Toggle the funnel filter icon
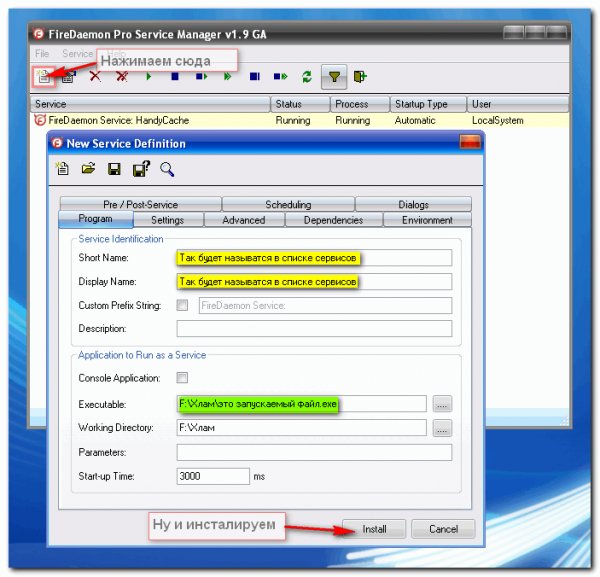600x577 pixels. pyautogui.click(x=334, y=77)
